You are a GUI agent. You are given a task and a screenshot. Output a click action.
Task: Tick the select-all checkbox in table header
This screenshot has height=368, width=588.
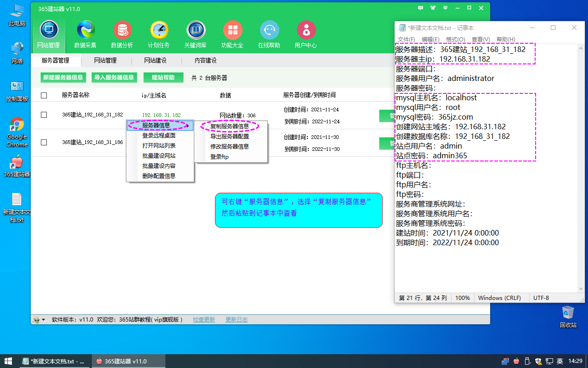tap(44, 95)
